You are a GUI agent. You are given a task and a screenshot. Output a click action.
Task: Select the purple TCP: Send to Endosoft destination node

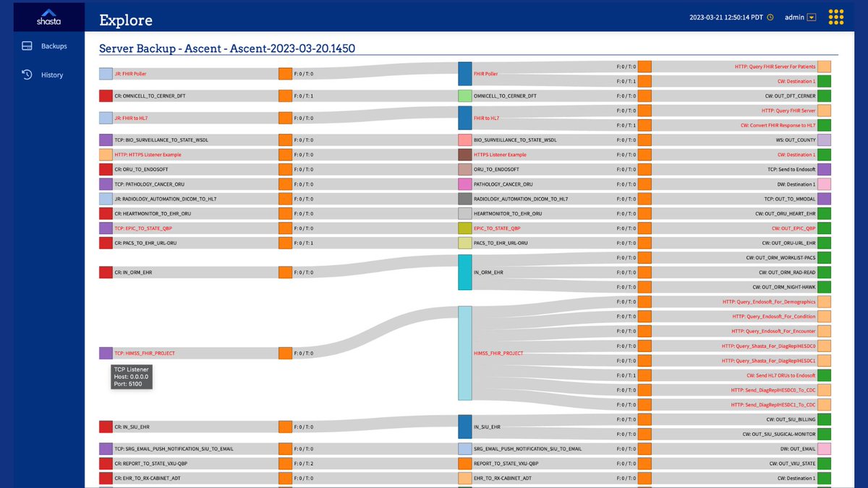click(x=825, y=169)
